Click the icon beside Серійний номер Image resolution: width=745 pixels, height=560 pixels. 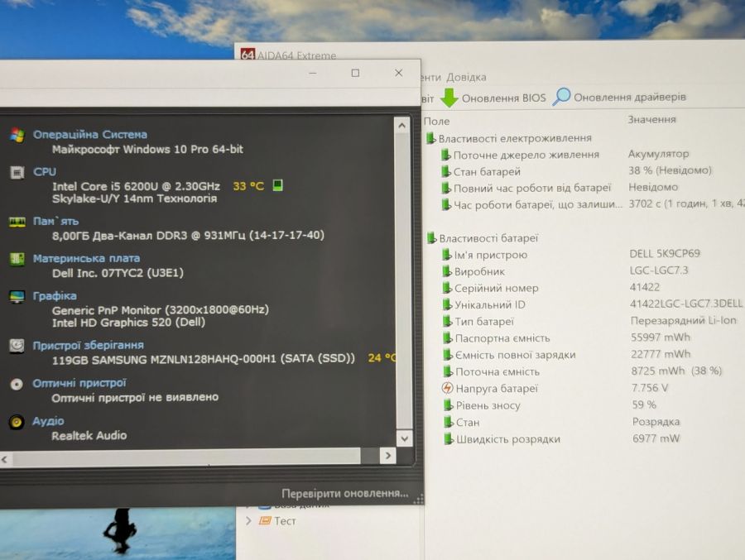click(447, 288)
